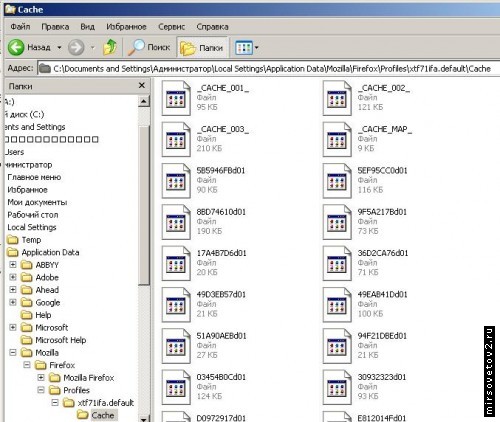This screenshot has width=500, height=422.
Task: Collapse the Mozilla folder node
Action: click(x=13, y=352)
